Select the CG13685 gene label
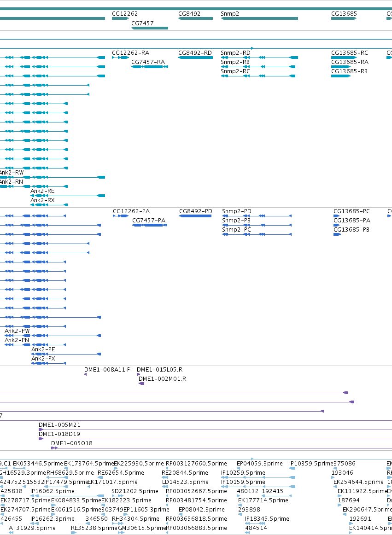 (344, 14)
